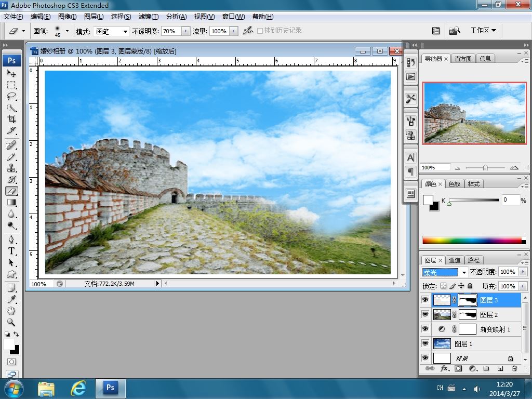The height and width of the screenshot is (399, 532).
Task: Hide 渐变映射 1 layer visibility eye
Action: coord(425,329)
